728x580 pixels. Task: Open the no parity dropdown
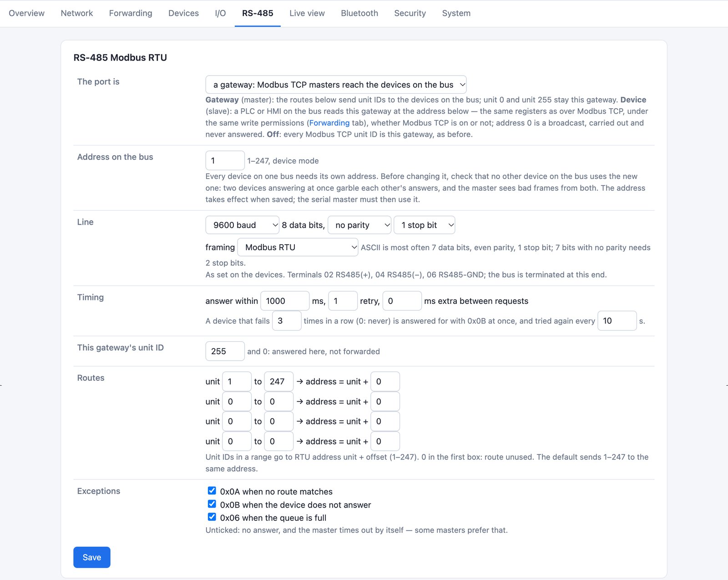(x=359, y=225)
